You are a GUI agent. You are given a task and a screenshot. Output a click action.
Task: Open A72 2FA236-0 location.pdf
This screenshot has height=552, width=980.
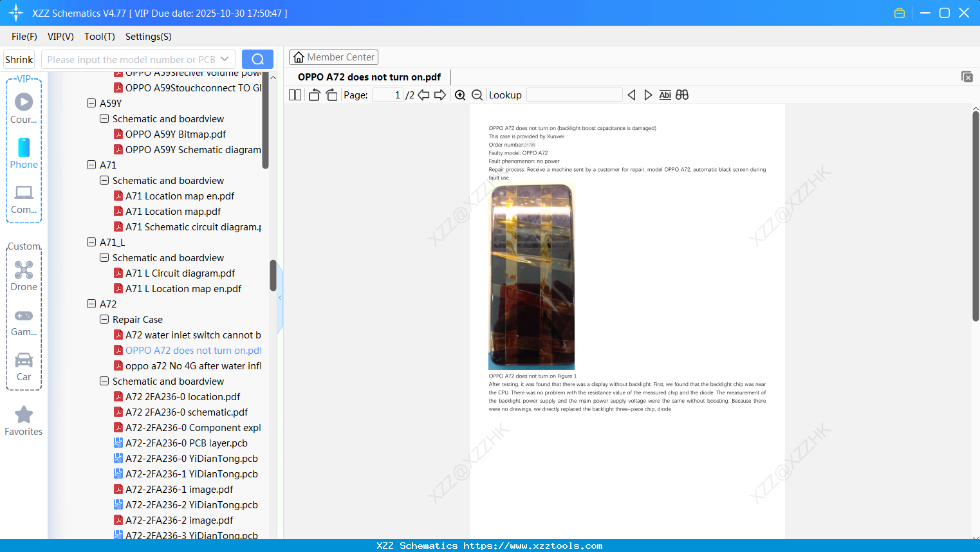coord(183,396)
